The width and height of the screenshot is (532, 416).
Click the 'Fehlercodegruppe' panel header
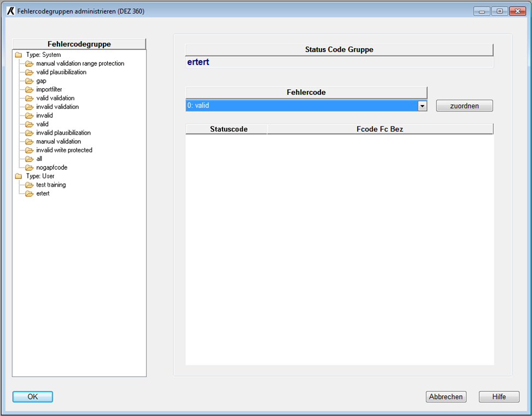point(79,44)
